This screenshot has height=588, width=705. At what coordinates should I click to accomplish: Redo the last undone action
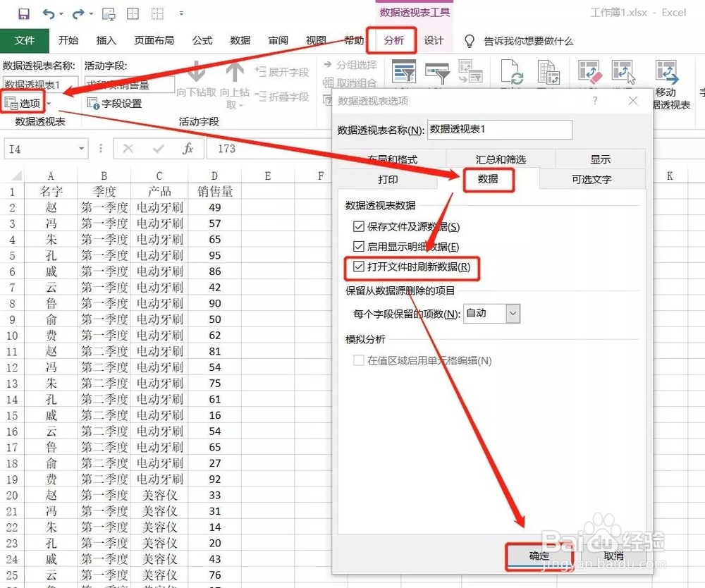coord(78,14)
